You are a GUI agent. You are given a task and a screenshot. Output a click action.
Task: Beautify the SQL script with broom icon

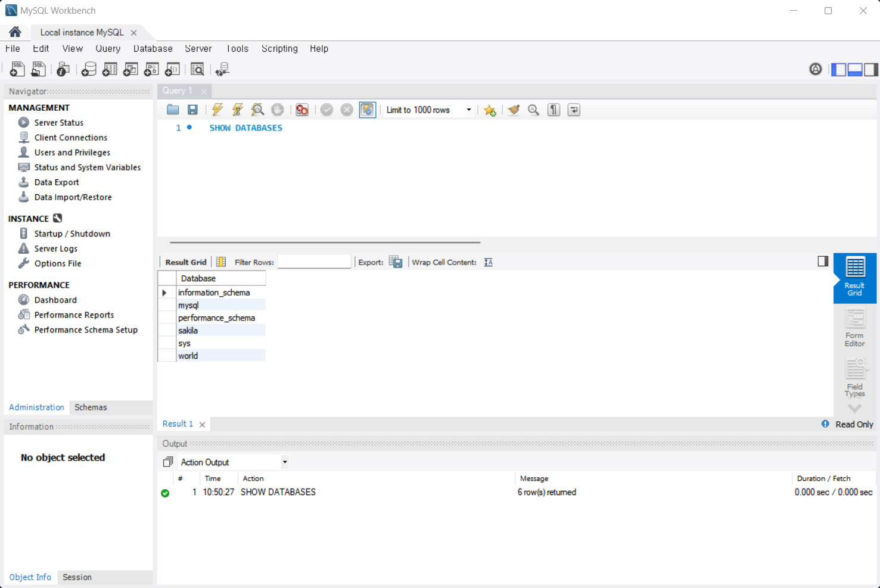pos(514,110)
